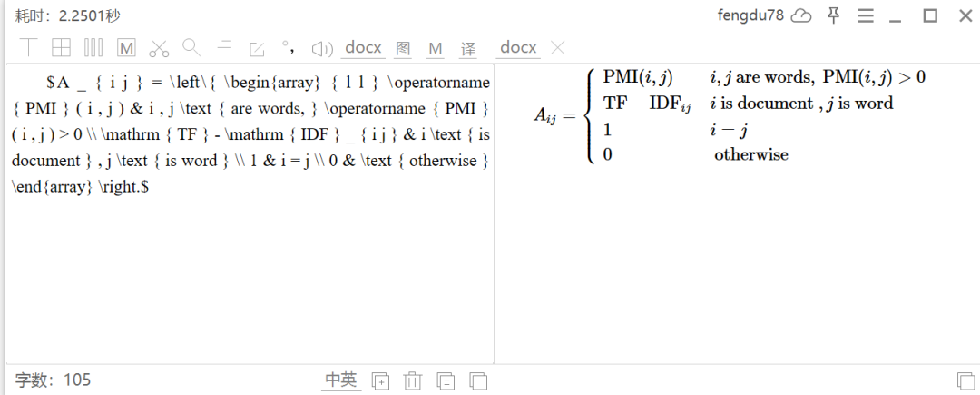Play text aloud with speaker icon
The image size is (980, 395).
[x=322, y=48]
